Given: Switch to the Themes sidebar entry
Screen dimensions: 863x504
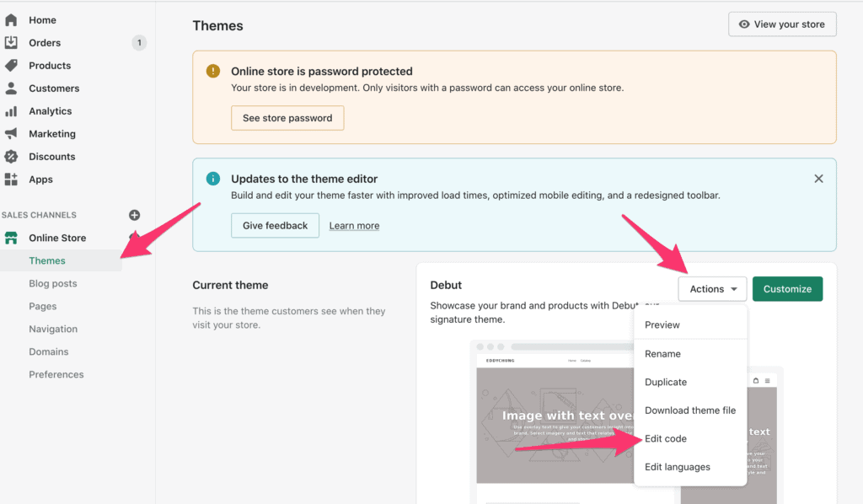Looking at the screenshot, I should tap(48, 260).
